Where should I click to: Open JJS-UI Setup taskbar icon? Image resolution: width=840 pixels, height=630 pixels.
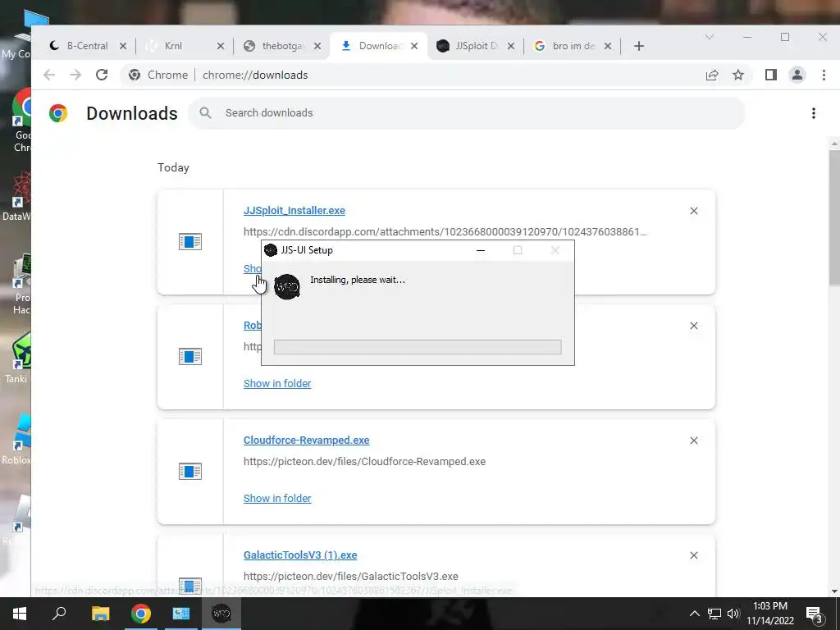221,614
